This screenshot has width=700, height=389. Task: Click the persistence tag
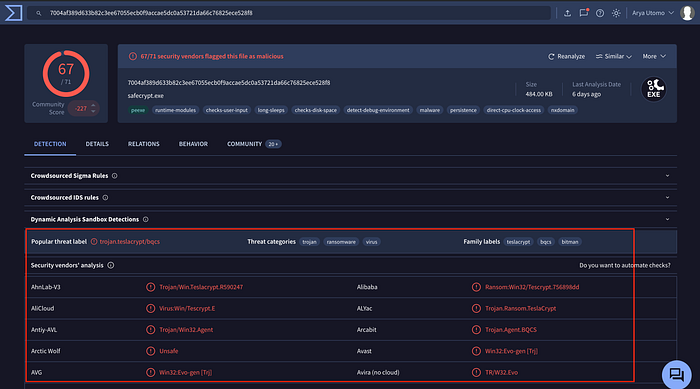463,110
